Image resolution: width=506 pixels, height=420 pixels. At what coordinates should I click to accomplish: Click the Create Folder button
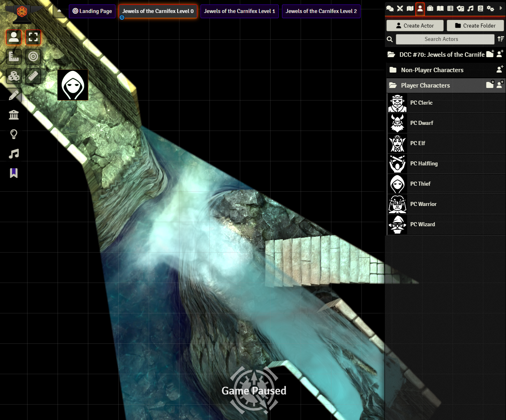tap(475, 26)
